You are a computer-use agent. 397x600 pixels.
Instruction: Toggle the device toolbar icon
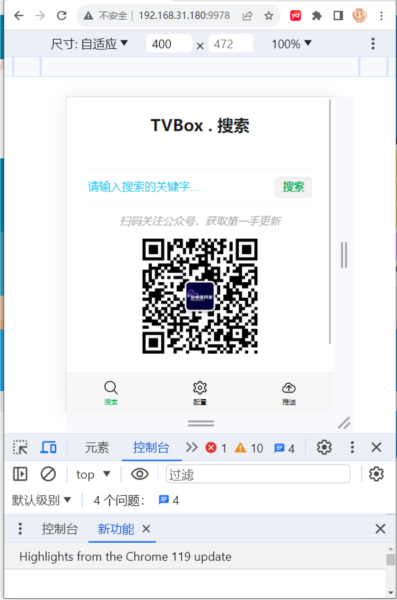(x=48, y=447)
